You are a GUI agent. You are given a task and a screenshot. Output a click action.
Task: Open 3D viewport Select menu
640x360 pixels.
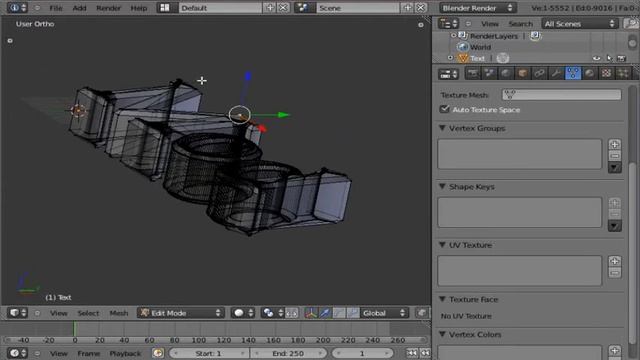pos(88,313)
